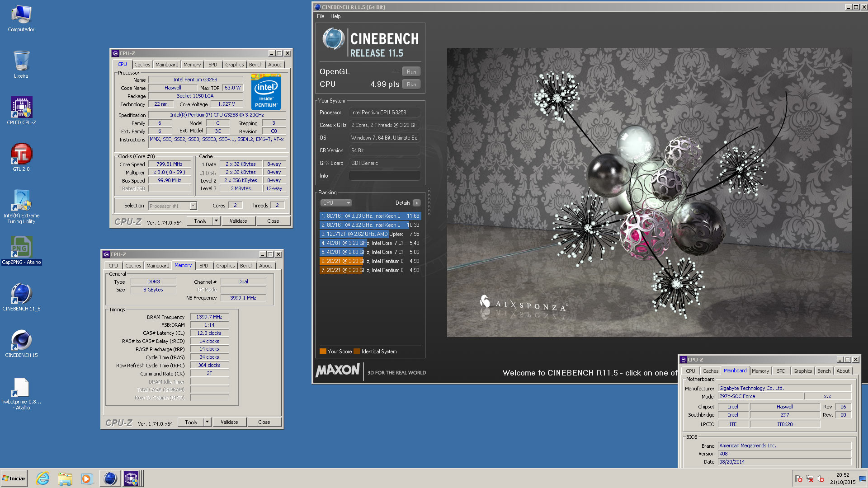Switch to Mainboard tab in top CPU-Z window

pyautogui.click(x=167, y=65)
